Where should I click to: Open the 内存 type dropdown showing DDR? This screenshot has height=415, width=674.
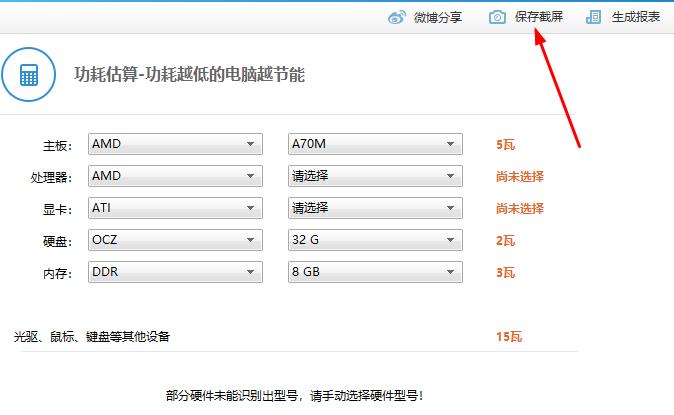coord(175,272)
